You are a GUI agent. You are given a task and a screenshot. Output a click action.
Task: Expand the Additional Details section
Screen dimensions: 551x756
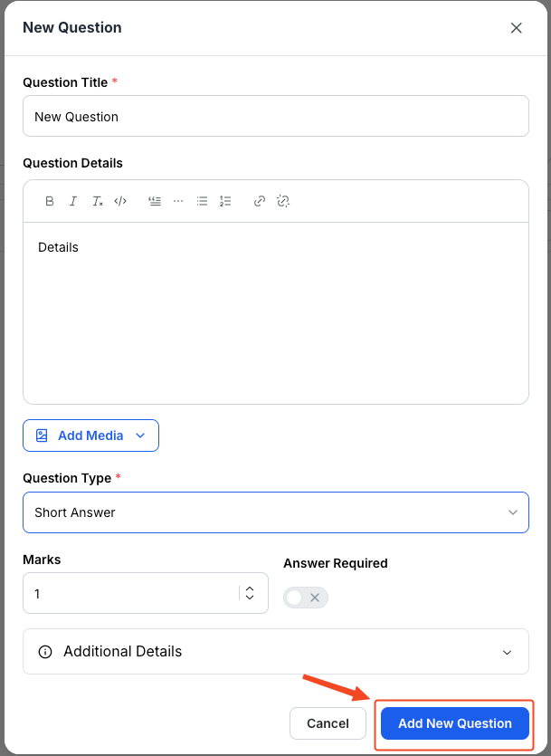pos(276,651)
